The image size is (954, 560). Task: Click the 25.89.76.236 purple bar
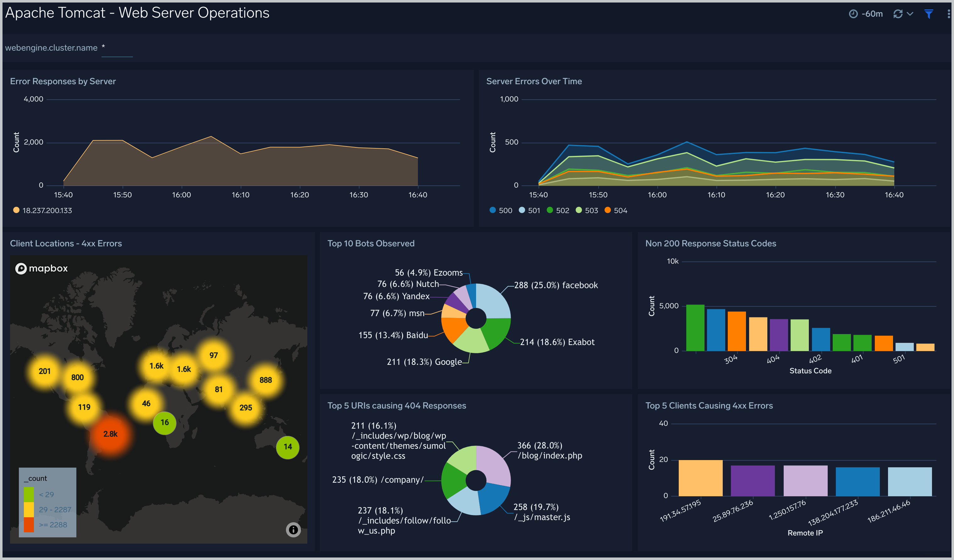(753, 480)
